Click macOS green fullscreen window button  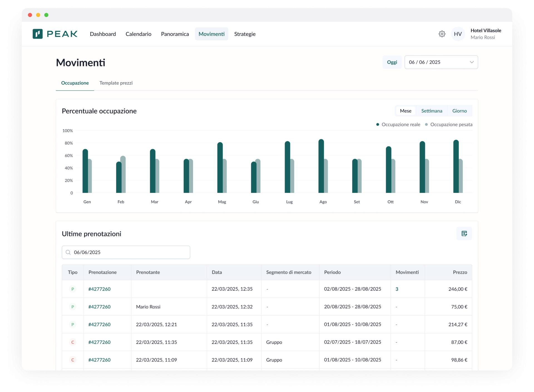[46, 15]
